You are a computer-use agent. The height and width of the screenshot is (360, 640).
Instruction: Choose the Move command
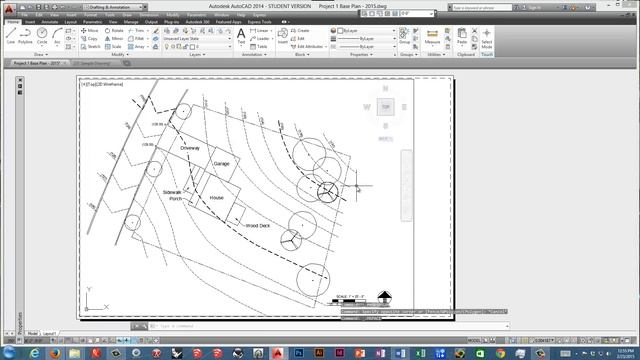pos(89,31)
